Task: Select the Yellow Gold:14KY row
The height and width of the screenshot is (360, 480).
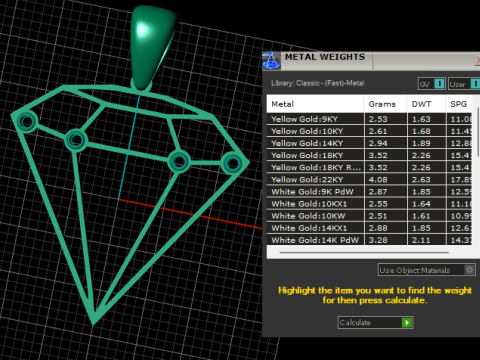Action: pos(369,143)
